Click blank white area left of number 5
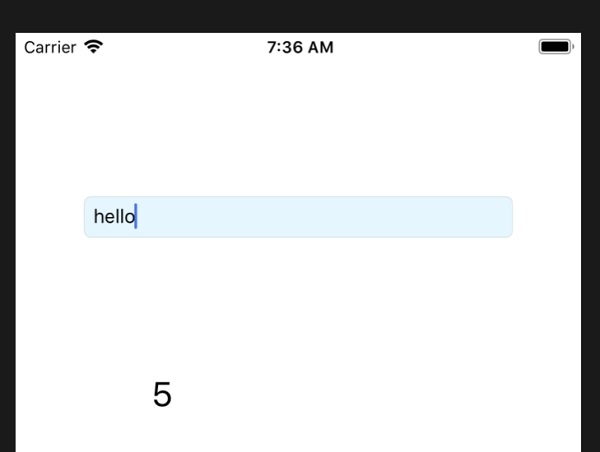 click(x=80, y=395)
